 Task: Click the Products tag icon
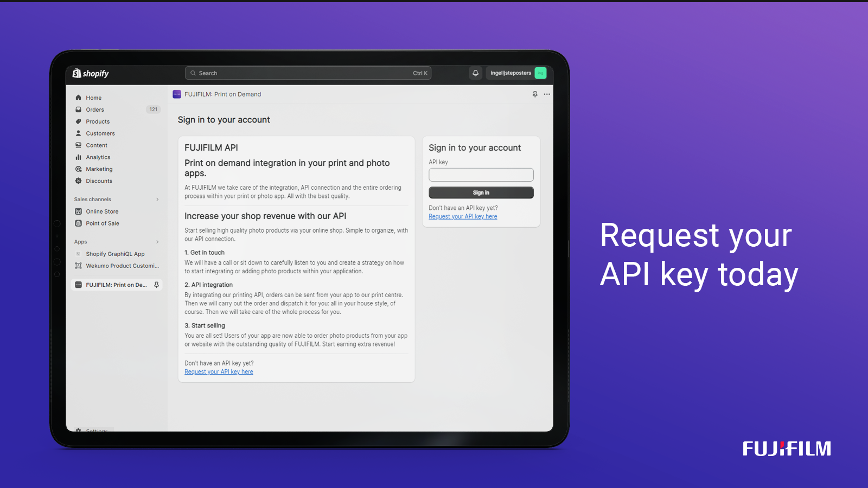click(x=79, y=121)
